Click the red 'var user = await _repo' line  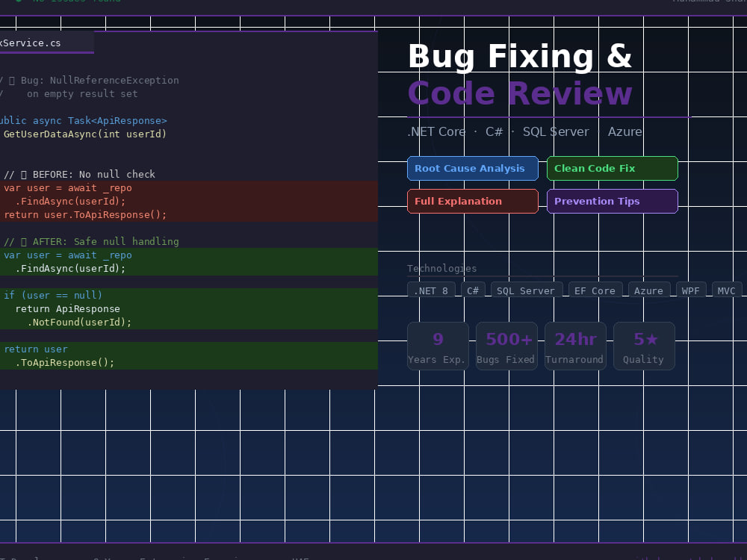[68, 188]
